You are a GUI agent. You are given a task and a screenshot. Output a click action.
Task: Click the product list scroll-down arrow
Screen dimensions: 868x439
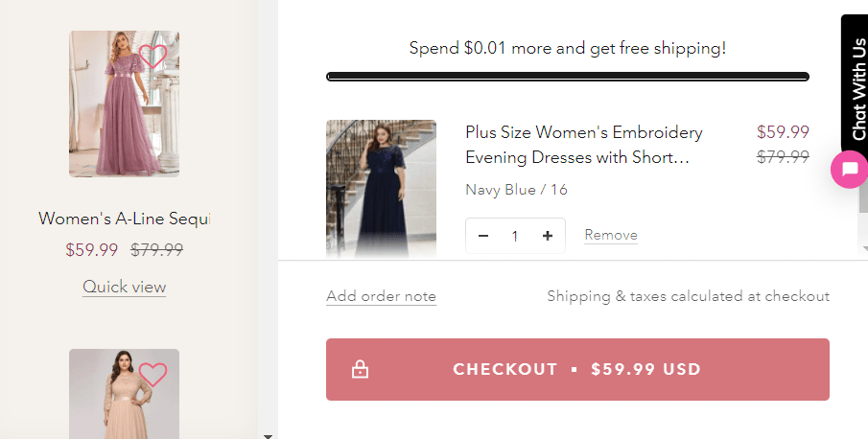pos(268,435)
